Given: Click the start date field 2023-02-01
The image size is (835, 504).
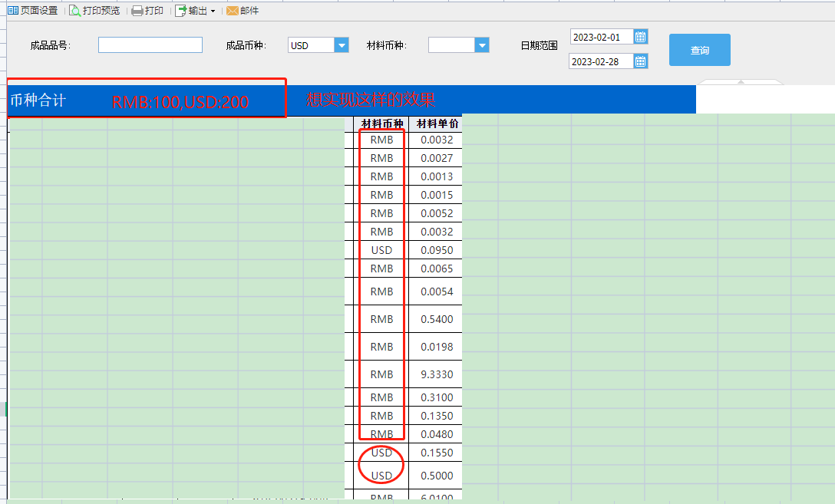Looking at the screenshot, I should 601,38.
